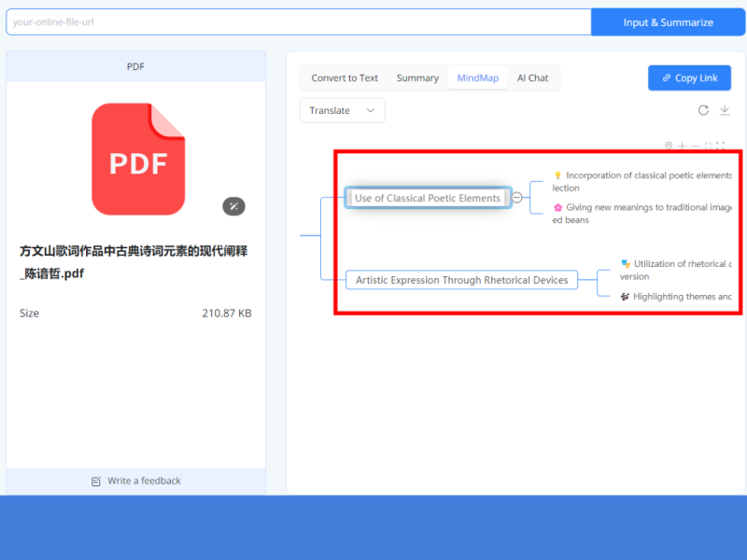Image resolution: width=747 pixels, height=560 pixels.
Task: Refresh the mindmap with the reload icon
Action: pyautogui.click(x=703, y=110)
